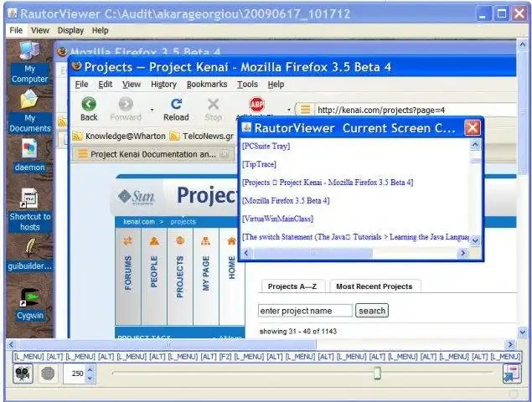Click the enter project name field
Viewport: 532px width, 402px height.
point(305,311)
